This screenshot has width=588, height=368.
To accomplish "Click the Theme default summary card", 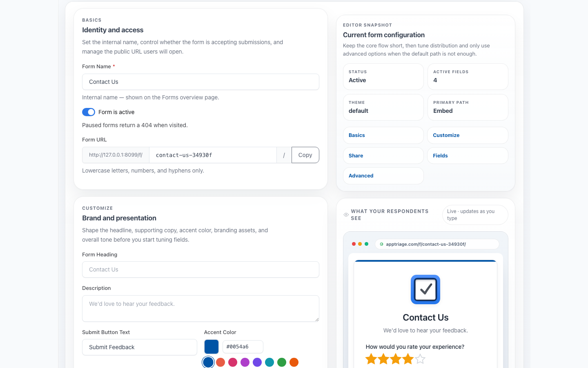I will tap(383, 107).
